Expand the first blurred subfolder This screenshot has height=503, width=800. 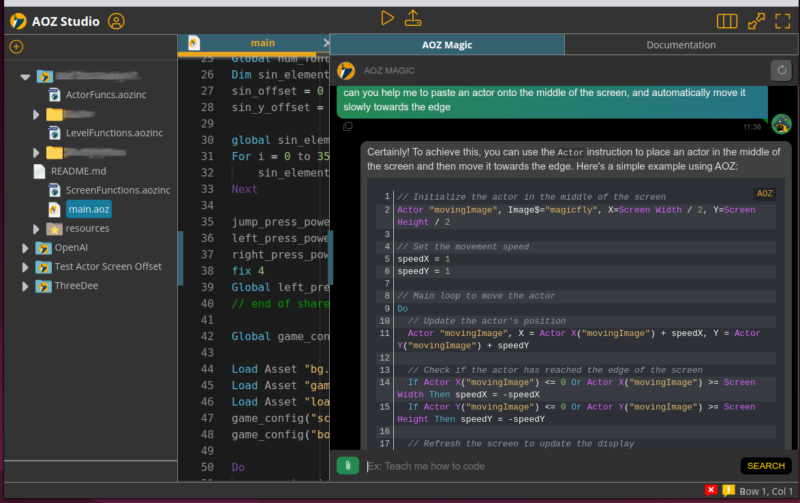pos(36,115)
